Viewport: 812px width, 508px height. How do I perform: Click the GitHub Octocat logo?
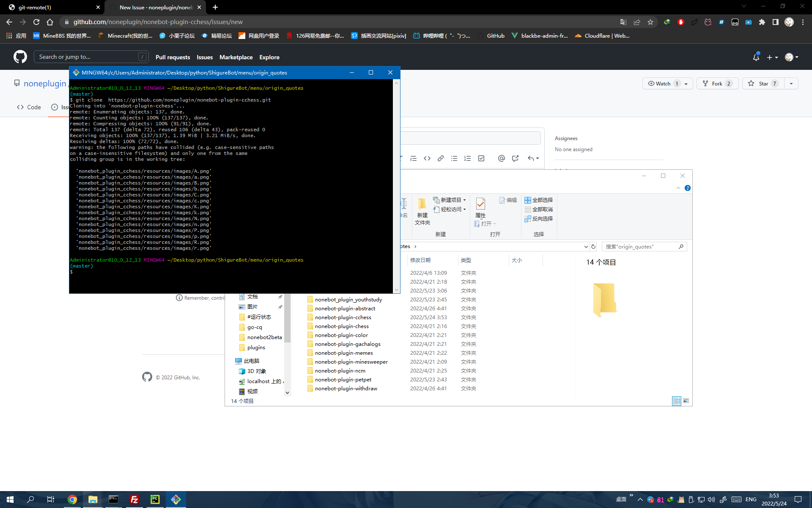tap(19, 56)
